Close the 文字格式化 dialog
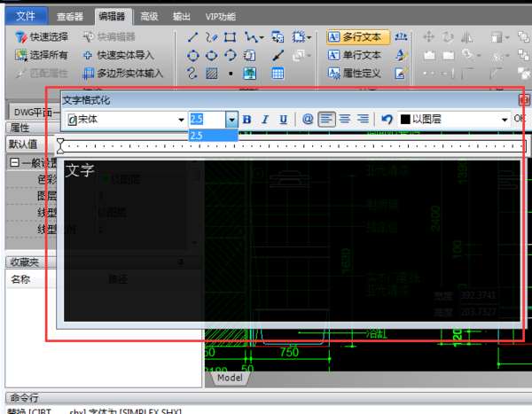Image resolution: width=532 pixels, height=414 pixels. point(523,100)
